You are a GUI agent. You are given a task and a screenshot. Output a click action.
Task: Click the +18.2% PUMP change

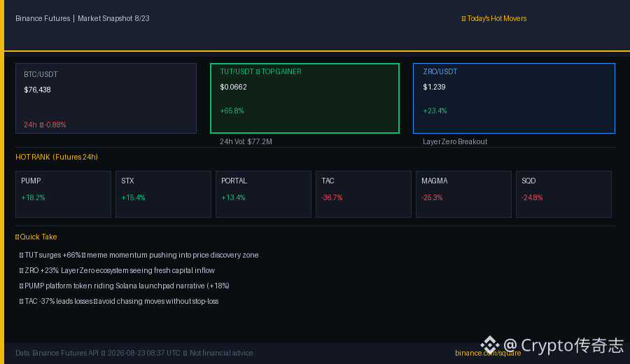click(33, 197)
